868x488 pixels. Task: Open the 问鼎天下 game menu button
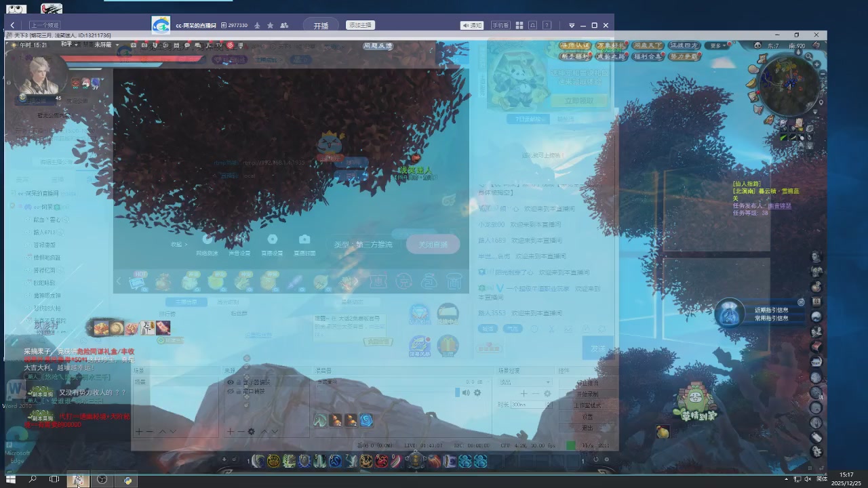[x=648, y=45]
